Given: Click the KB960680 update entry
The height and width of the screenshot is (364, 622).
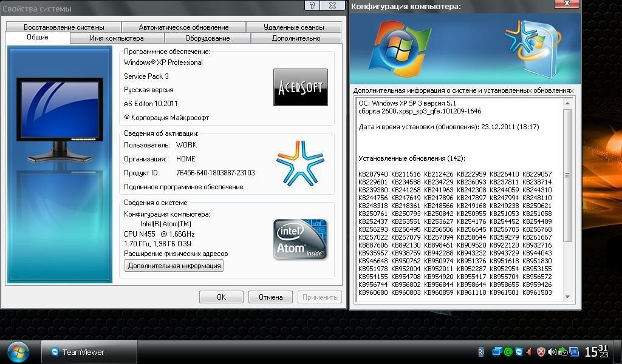Looking at the screenshot, I should 374,292.
